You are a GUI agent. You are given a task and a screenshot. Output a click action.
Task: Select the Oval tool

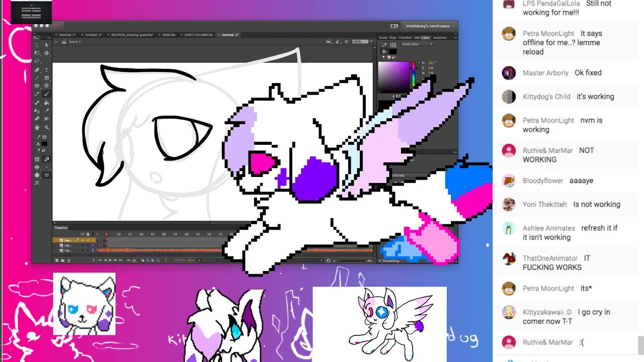(x=37, y=85)
